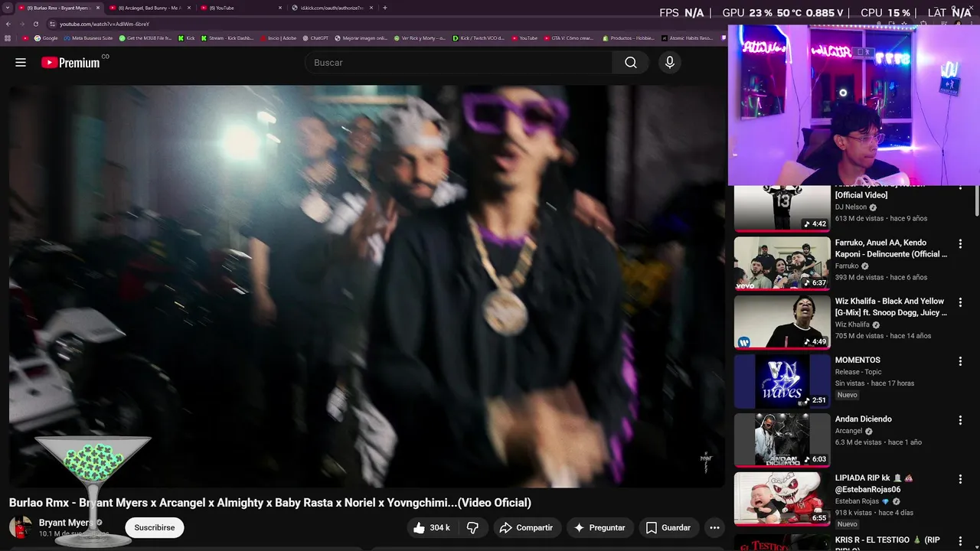Viewport: 980px width, 551px height.
Task: Open Bryant Myers channel avatar
Action: (21, 527)
